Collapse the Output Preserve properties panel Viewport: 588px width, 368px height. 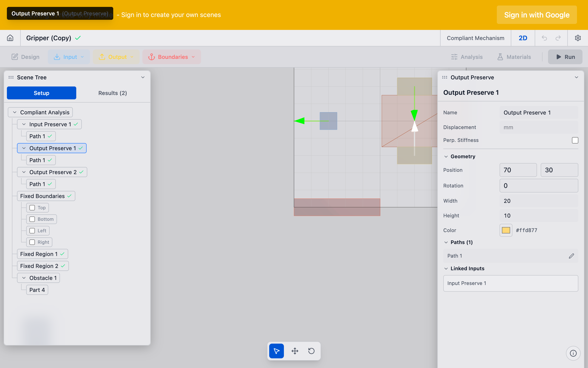click(x=576, y=78)
